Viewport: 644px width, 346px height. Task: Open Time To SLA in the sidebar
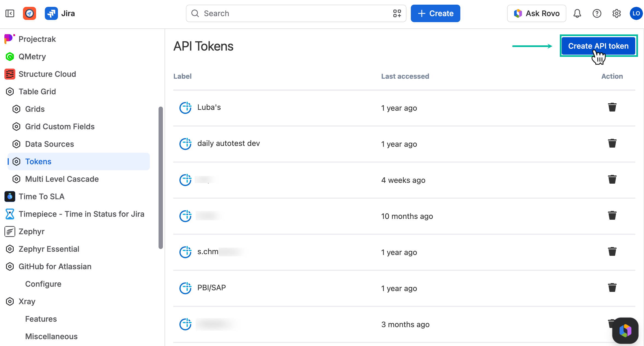coord(42,197)
